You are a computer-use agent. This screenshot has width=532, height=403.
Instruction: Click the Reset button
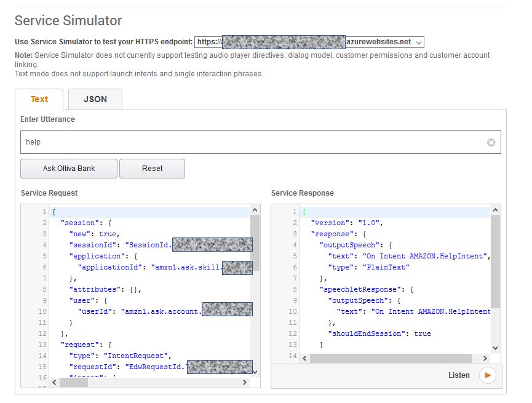pos(152,169)
